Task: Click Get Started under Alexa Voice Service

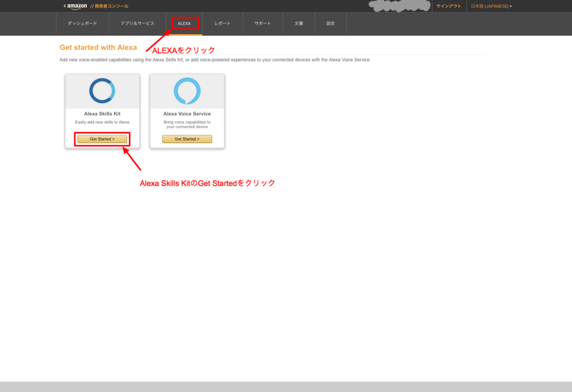Action: [187, 139]
